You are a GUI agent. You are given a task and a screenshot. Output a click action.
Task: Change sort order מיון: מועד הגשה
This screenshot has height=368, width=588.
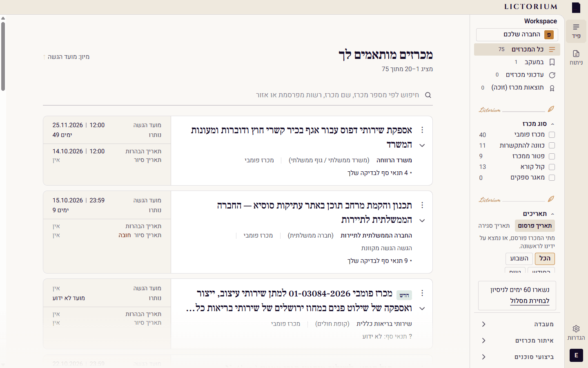[x=66, y=57]
